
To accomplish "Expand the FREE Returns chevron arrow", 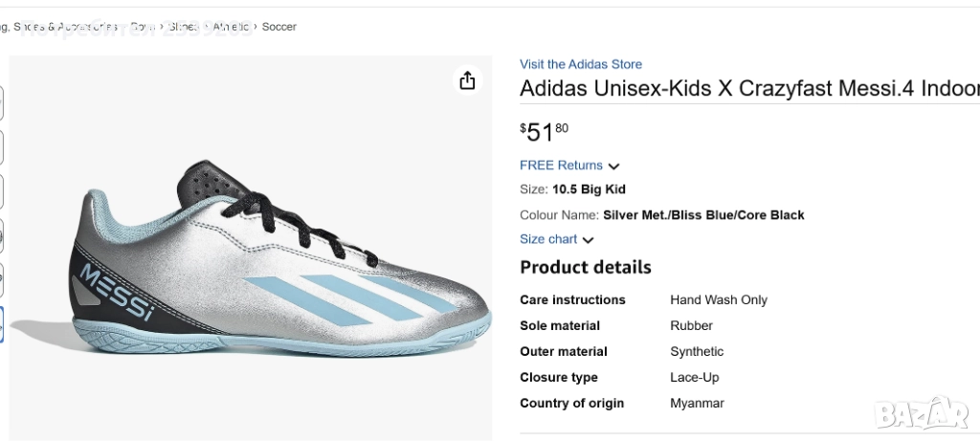I will (x=613, y=166).
